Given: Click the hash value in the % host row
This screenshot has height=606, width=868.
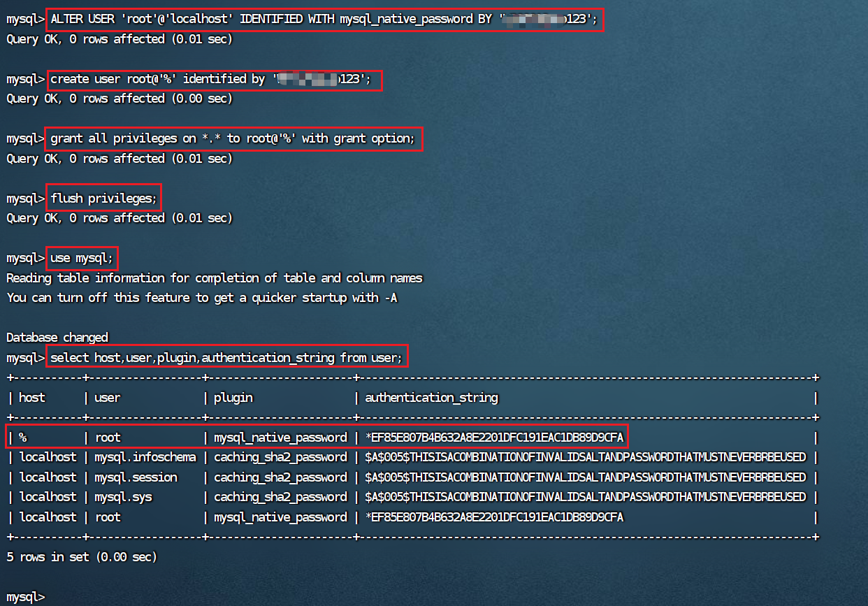Looking at the screenshot, I should click(494, 438).
